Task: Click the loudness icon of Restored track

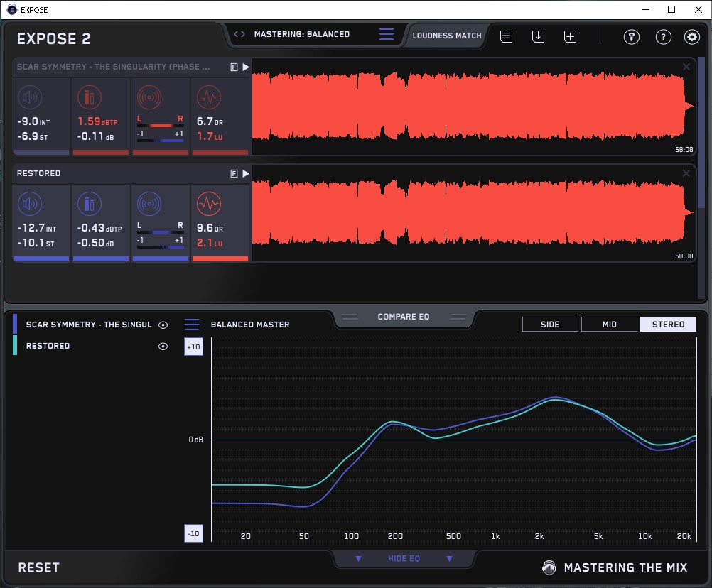Action: tap(29, 205)
